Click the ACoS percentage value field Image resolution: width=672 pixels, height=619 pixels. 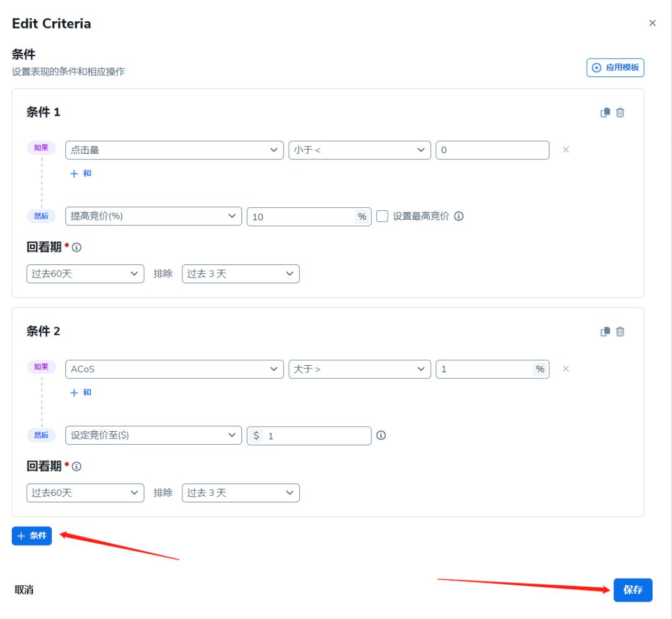492,370
